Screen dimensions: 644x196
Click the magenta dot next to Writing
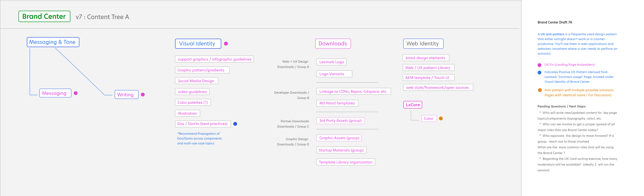(143, 94)
